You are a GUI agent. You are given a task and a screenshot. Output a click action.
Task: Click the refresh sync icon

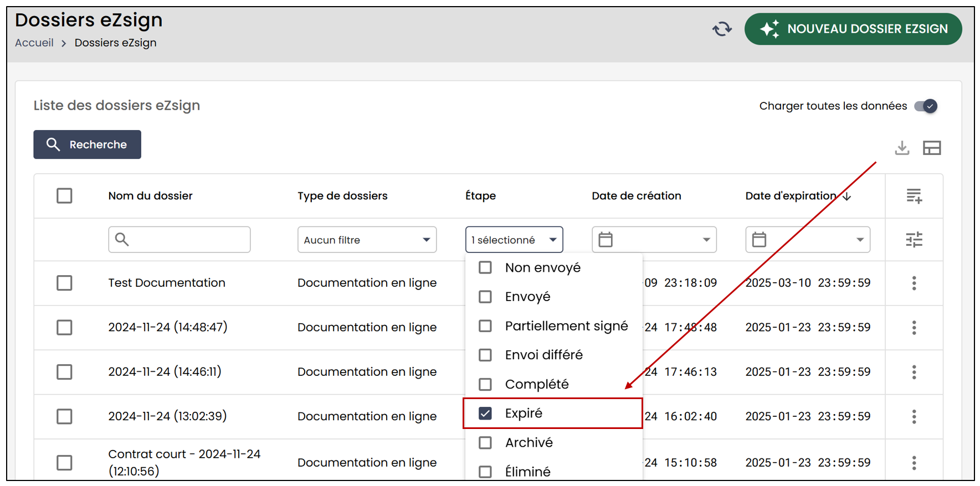[722, 29]
